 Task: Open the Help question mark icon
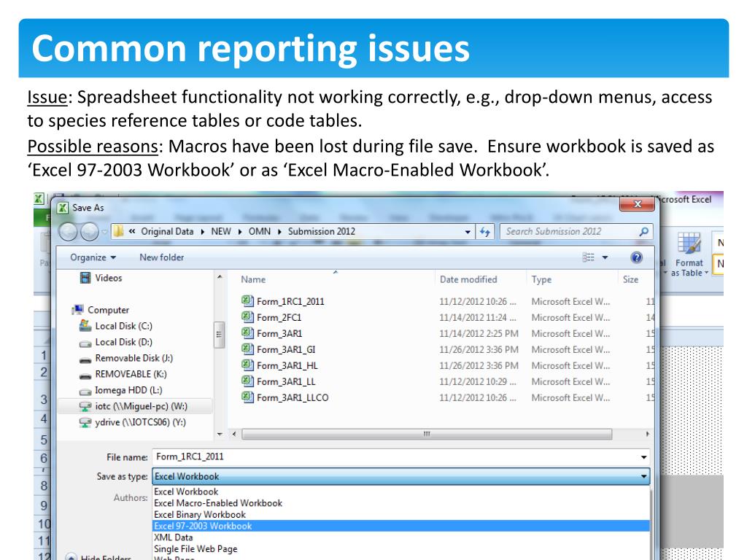coord(636,257)
